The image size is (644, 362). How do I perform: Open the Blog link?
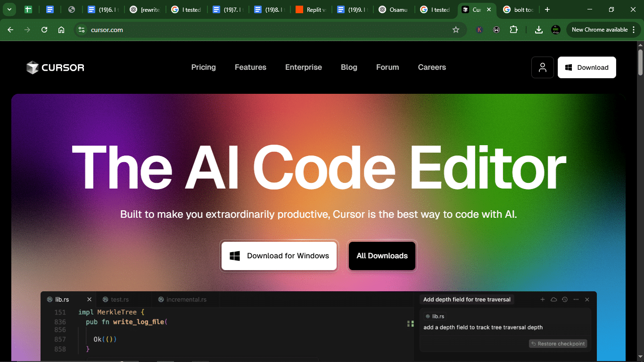pyautogui.click(x=349, y=67)
